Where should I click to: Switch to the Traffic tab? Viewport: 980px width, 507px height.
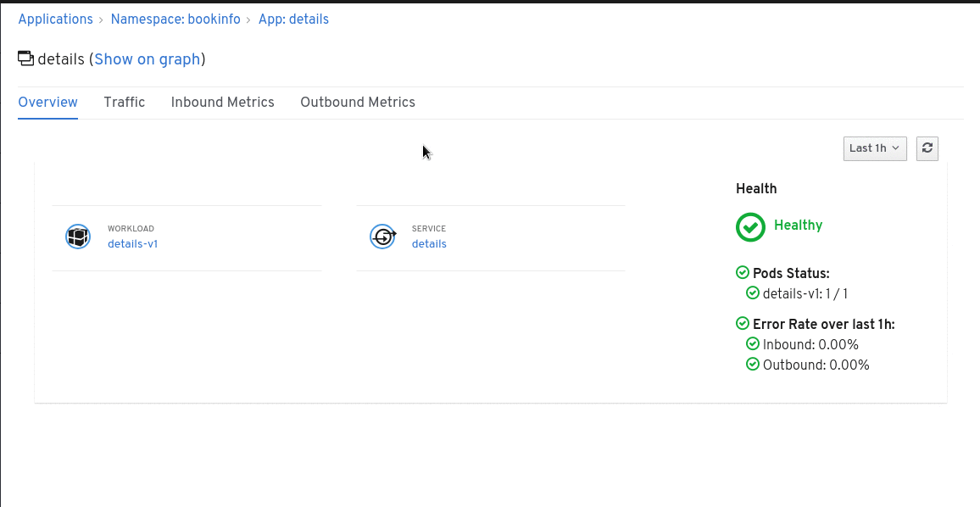[x=125, y=102]
